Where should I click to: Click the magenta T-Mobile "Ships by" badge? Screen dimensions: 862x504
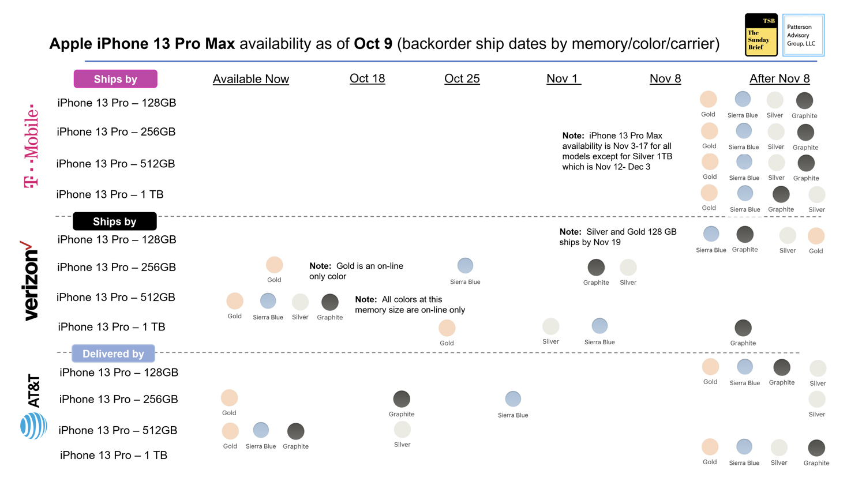[115, 79]
